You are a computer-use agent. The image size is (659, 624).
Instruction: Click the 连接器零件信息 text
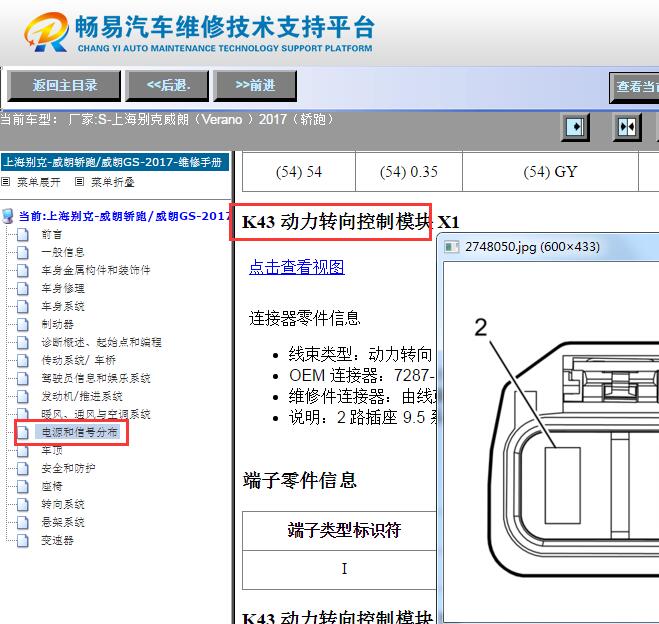coord(305,319)
